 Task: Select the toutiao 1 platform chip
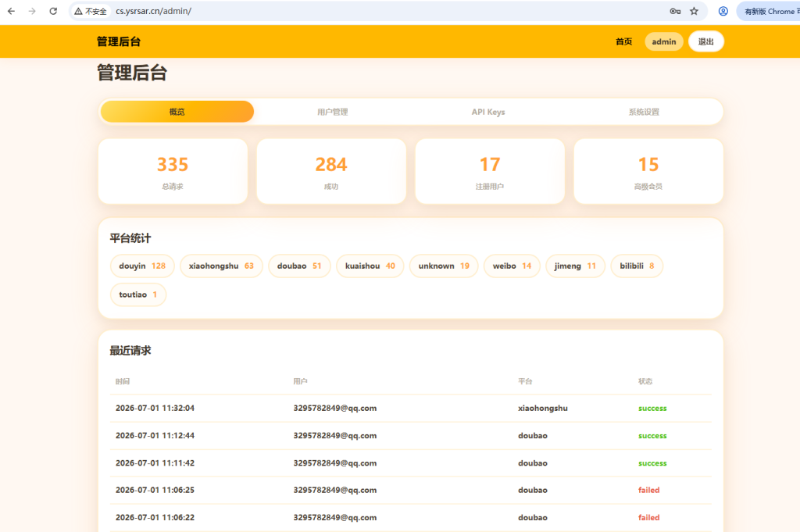pyautogui.click(x=138, y=295)
